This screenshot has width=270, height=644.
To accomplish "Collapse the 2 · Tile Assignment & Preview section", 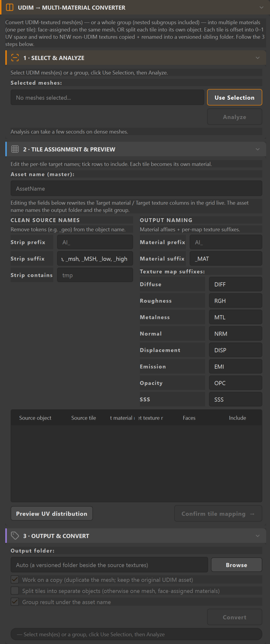I will point(257,149).
